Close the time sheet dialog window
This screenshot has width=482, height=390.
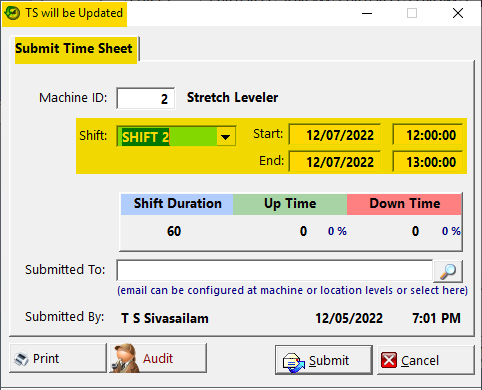[458, 13]
